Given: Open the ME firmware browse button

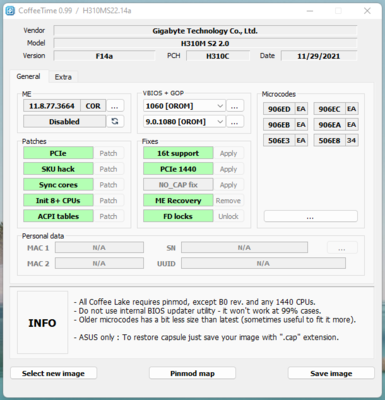Looking at the screenshot, I should (115, 106).
